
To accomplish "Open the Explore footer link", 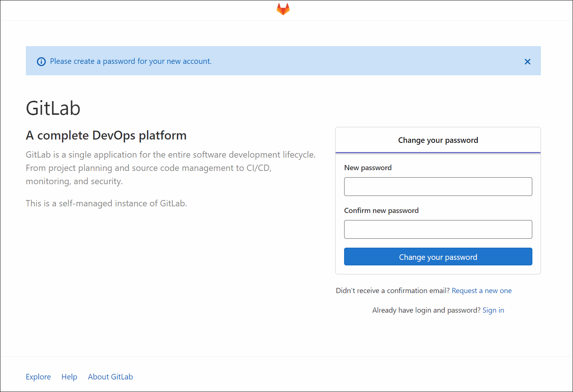I will pyautogui.click(x=38, y=377).
